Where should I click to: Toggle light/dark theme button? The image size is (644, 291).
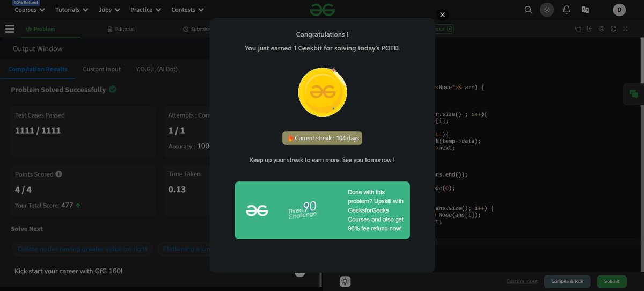547,10
